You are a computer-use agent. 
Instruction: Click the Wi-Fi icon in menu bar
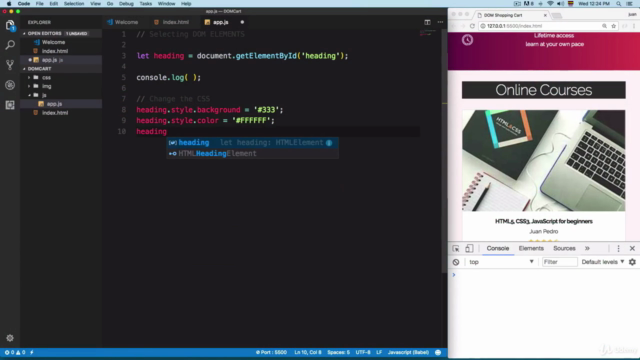click(x=550, y=4)
